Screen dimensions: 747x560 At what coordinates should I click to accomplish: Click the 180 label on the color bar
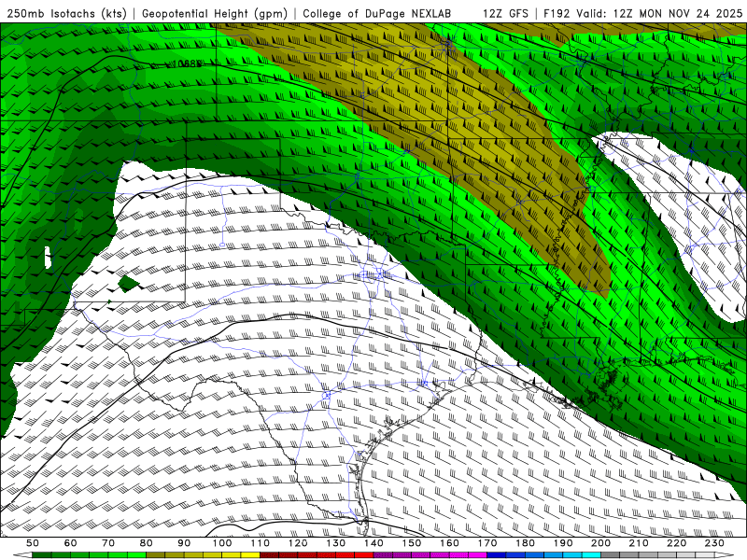coord(525,543)
